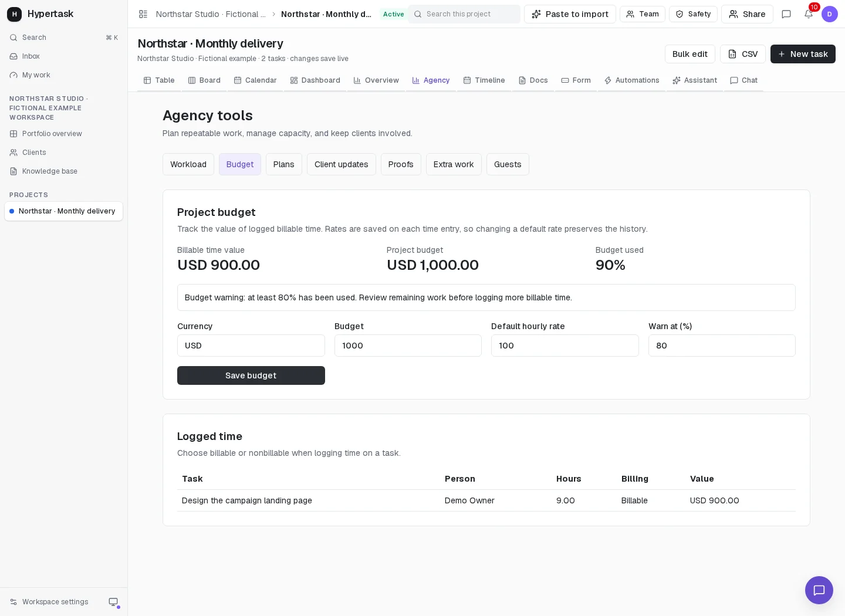Image resolution: width=845 pixels, height=616 pixels.
Task: Click the Warn at (%) field
Action: [x=722, y=346]
